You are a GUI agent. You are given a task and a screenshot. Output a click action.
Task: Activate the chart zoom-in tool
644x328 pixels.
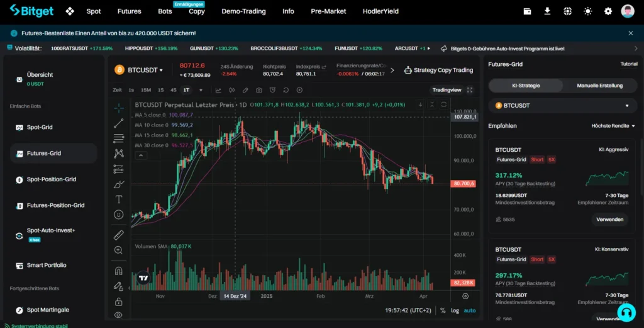coord(119,250)
